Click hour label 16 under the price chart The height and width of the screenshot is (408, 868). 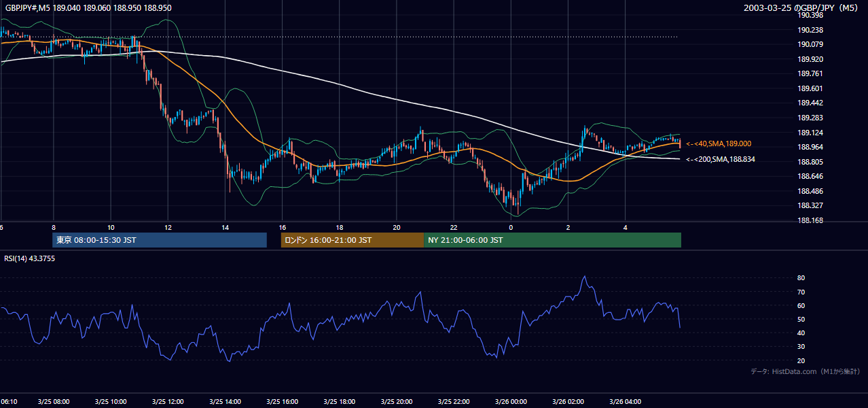point(282,228)
